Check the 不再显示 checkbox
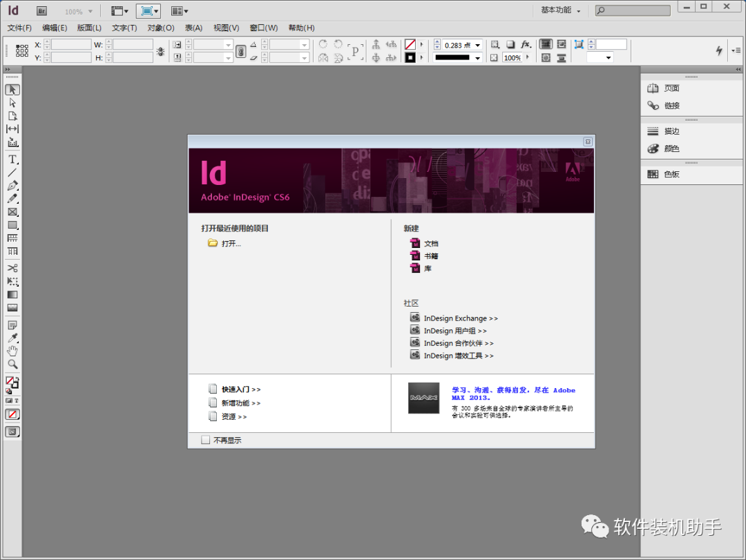This screenshot has width=746, height=560. click(206, 440)
